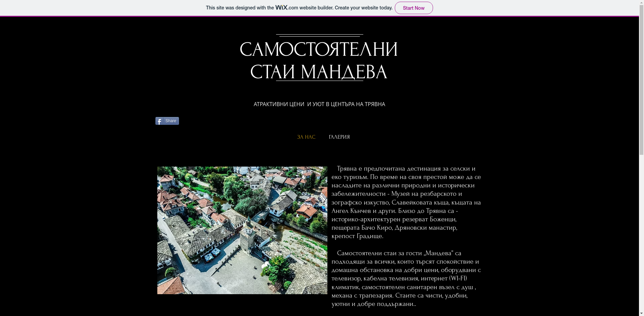Click the paragraph about стаи за гости Мандева
Viewport: 644px width, 316px height.
406,279
